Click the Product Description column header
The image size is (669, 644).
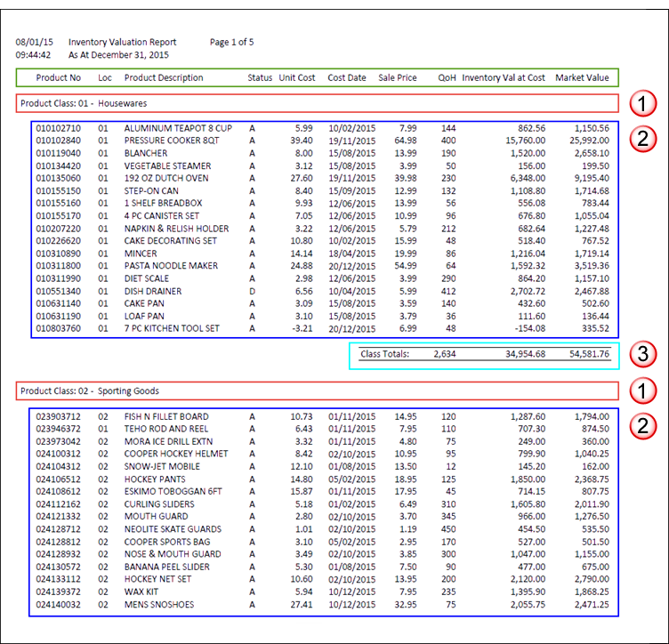pyautogui.click(x=164, y=77)
